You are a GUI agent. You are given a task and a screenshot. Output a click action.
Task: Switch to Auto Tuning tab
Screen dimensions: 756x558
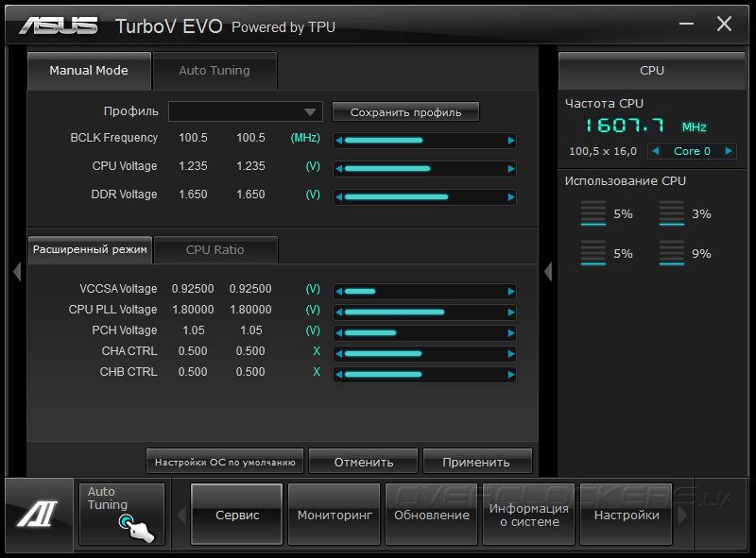pyautogui.click(x=215, y=71)
